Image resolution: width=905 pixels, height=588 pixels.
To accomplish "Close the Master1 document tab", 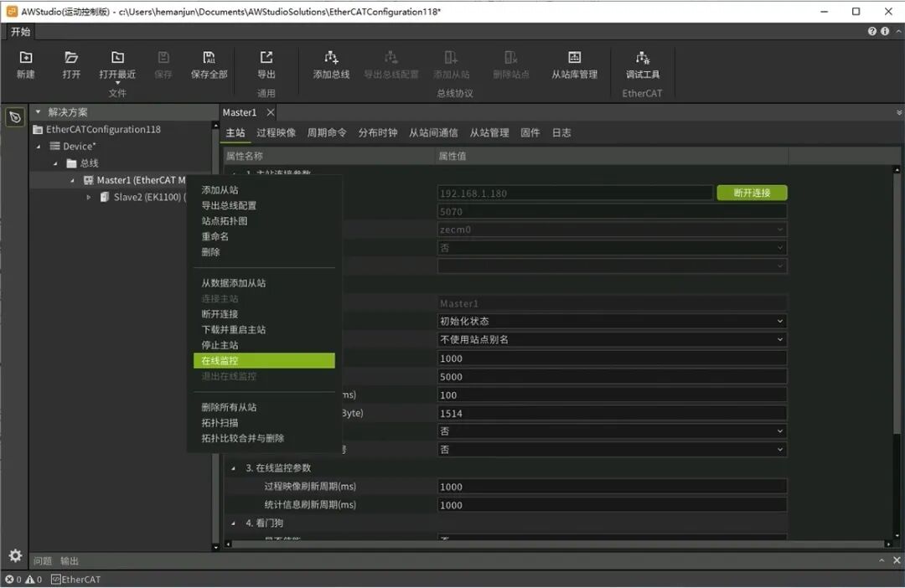I will coord(270,112).
